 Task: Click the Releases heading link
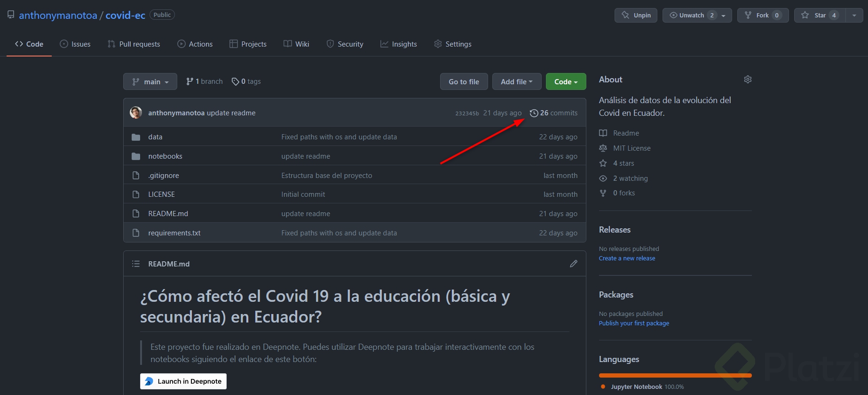(615, 230)
